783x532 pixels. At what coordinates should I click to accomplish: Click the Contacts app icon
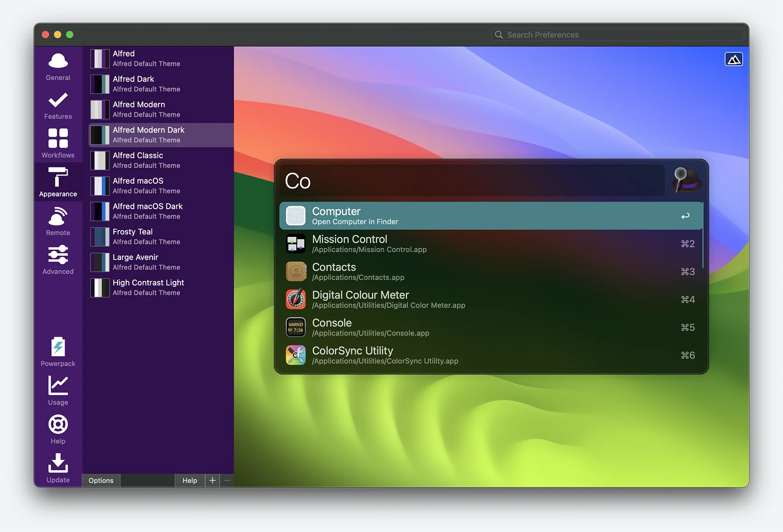[296, 272]
